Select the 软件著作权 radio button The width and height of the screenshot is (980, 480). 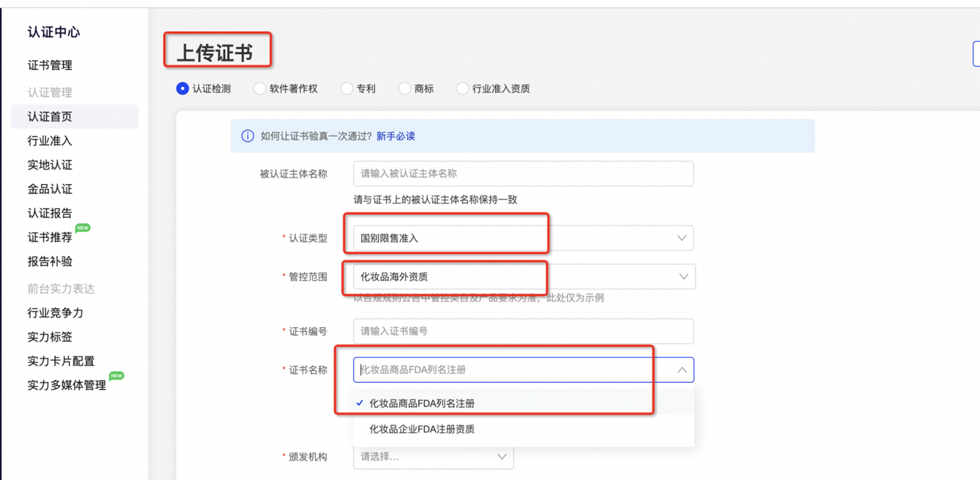[258, 88]
